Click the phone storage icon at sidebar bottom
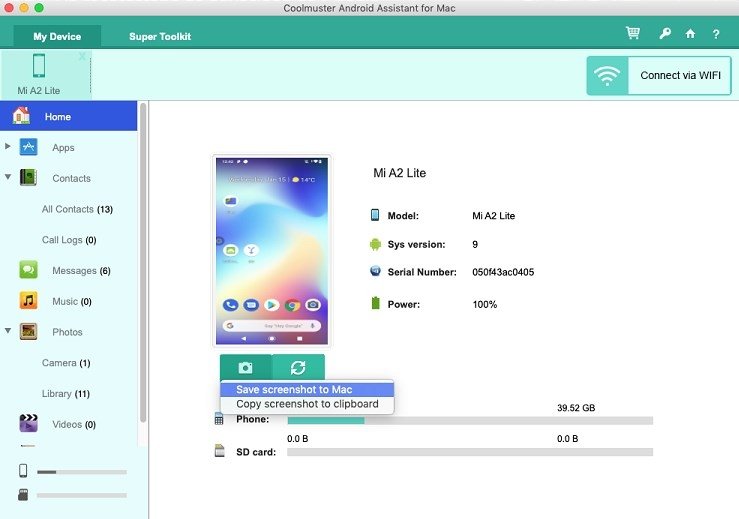This screenshot has height=519, width=739. [23, 470]
